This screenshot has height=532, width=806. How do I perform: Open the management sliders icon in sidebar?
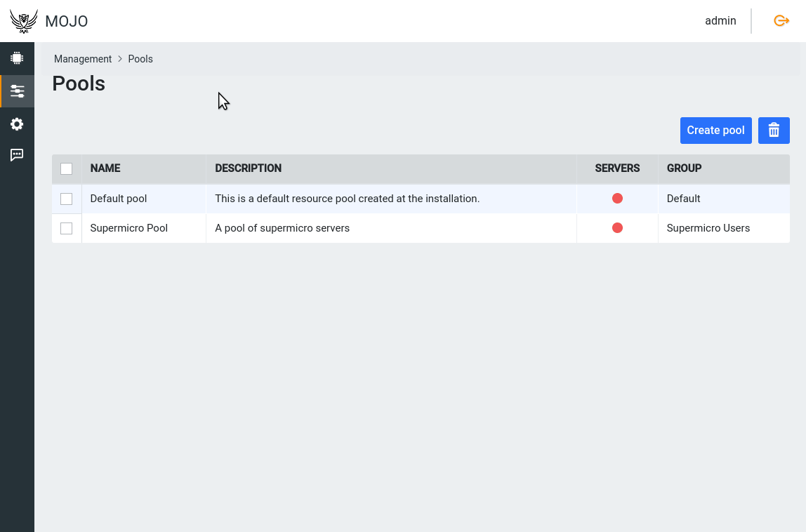click(x=17, y=91)
